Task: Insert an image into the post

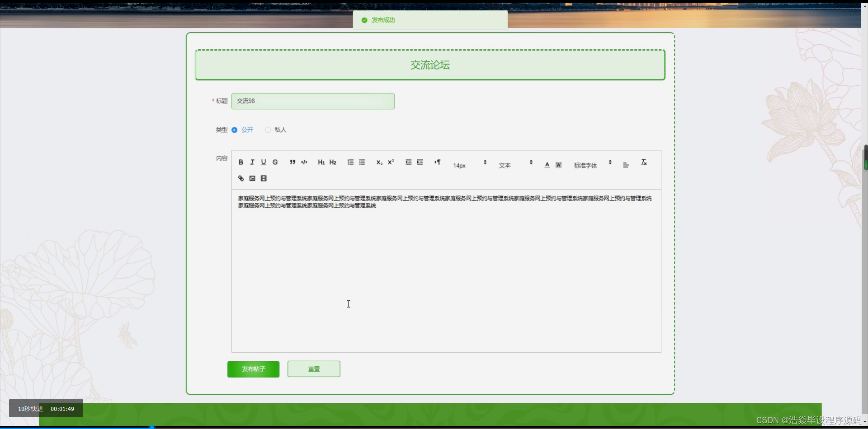Action: click(252, 178)
